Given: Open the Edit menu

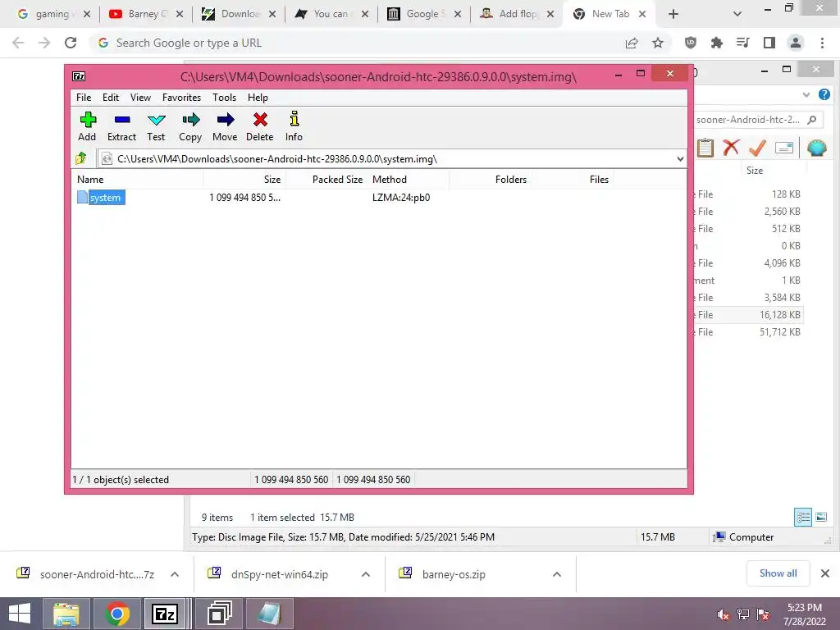Looking at the screenshot, I should point(111,98).
